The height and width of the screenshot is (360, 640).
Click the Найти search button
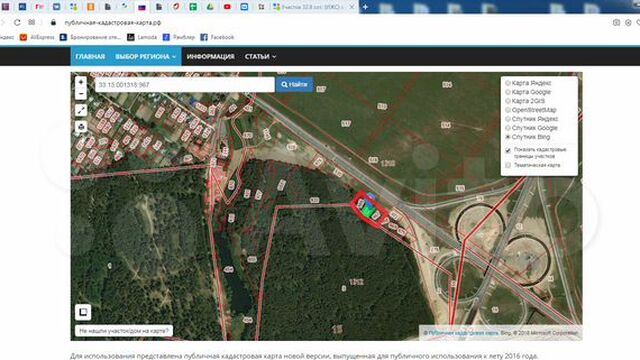pyautogui.click(x=294, y=84)
